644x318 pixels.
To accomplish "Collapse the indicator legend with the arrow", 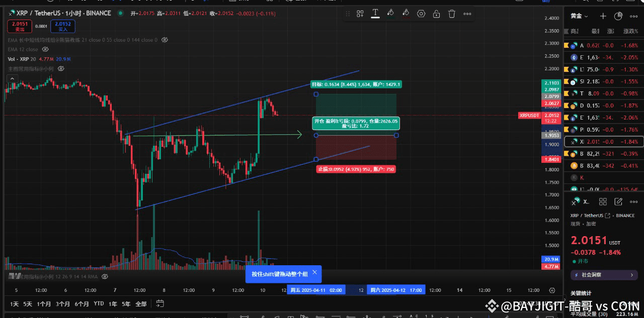I will 12,78.
